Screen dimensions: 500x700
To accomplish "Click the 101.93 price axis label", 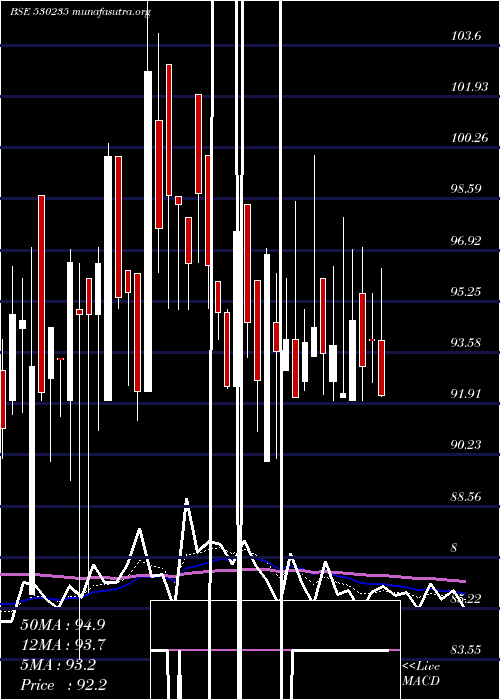I will coord(469,87).
